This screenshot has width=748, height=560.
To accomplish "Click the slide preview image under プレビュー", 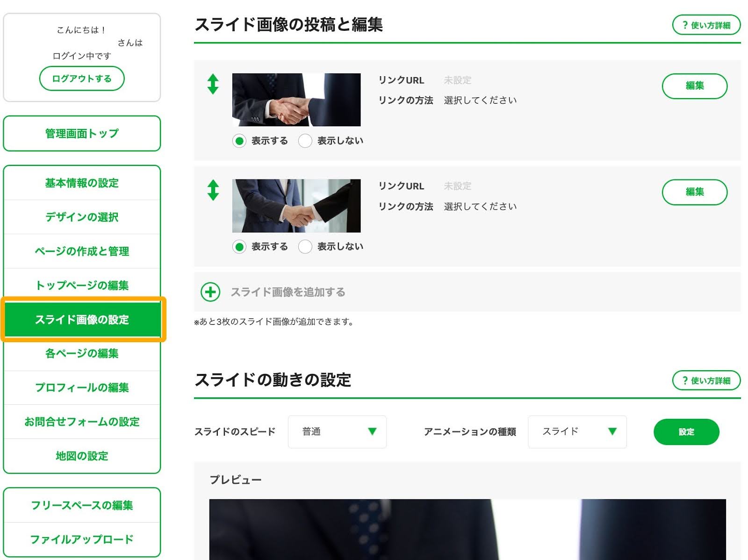I will [467, 530].
